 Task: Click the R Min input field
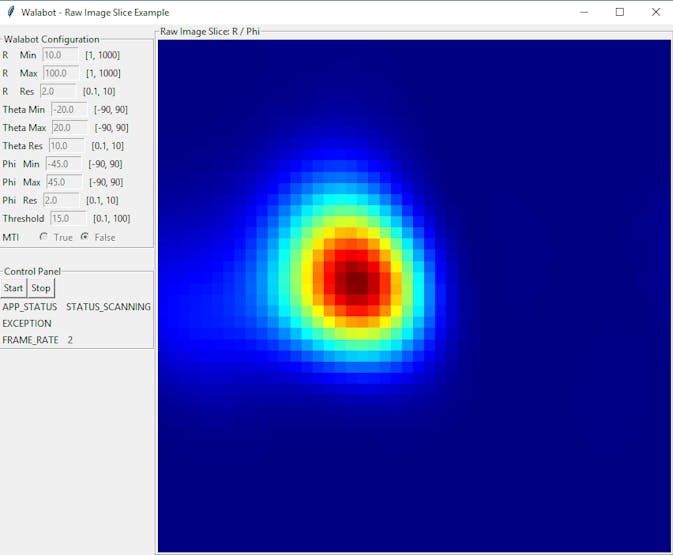[x=60, y=55]
